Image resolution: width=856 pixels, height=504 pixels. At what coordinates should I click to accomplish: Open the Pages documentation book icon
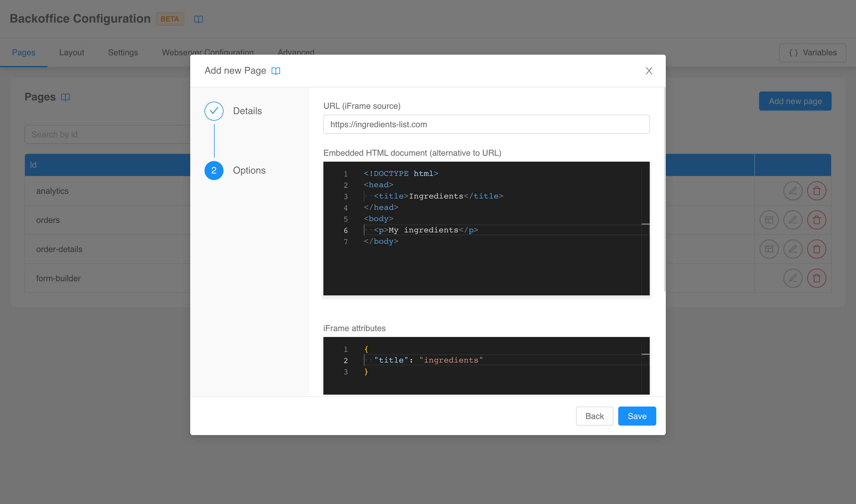(65, 97)
